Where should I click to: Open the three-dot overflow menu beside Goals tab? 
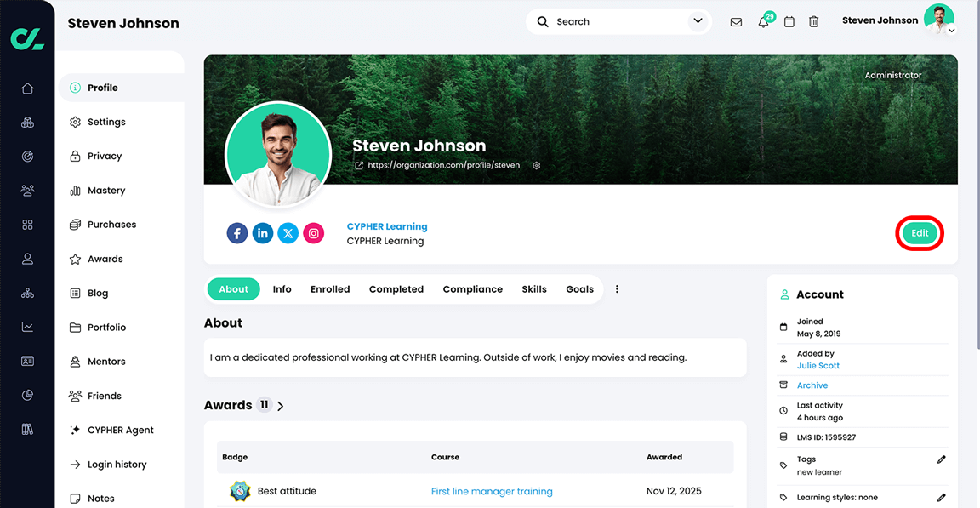(x=617, y=288)
